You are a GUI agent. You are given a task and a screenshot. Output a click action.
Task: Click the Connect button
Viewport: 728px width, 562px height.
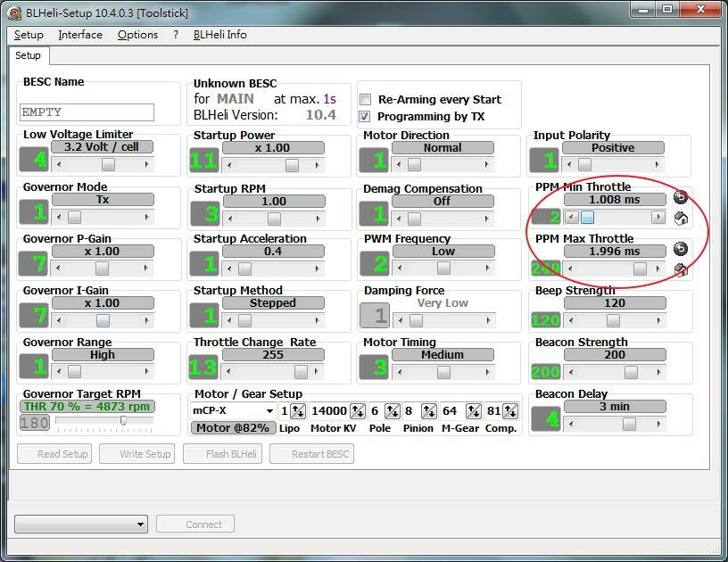coord(195,525)
